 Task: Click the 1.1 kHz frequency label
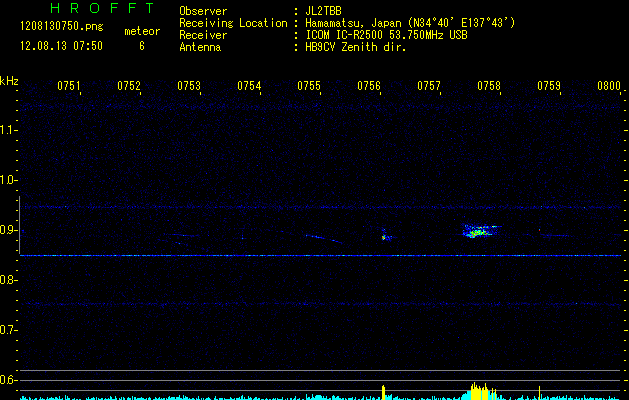point(9,130)
